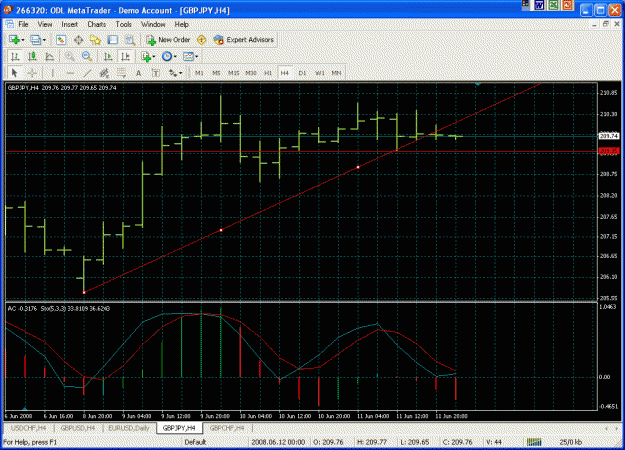The image size is (625, 450).
Task: Click the 'H: 209.77' status bar value
Action: (x=371, y=442)
